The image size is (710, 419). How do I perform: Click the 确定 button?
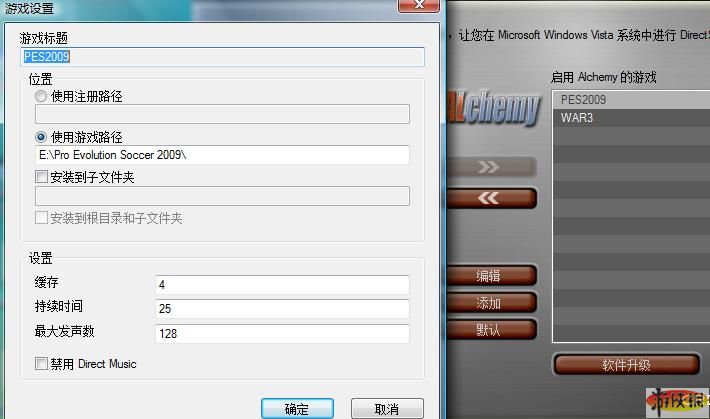coord(297,409)
